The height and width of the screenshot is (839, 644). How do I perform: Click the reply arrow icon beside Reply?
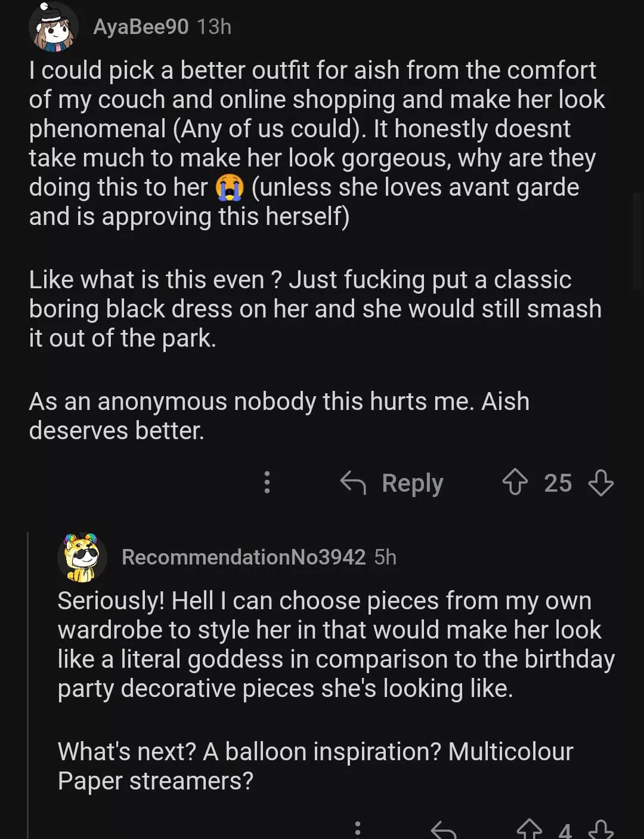click(x=353, y=482)
